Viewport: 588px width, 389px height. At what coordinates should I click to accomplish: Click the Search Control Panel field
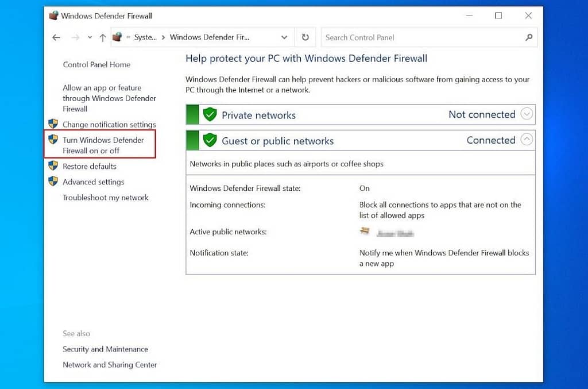pyautogui.click(x=430, y=37)
